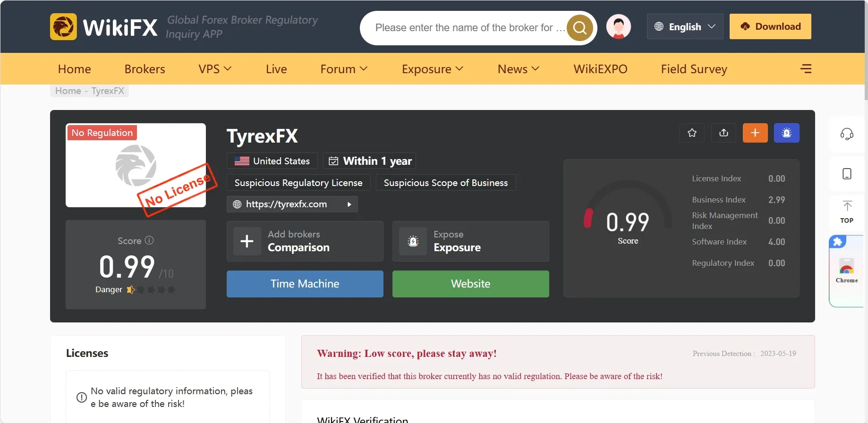The height and width of the screenshot is (423, 868).
Task: Open the user avatar profile
Action: click(x=619, y=27)
